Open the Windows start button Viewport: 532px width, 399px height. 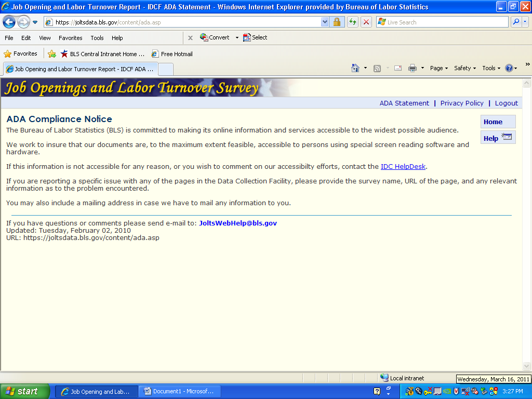(25, 391)
